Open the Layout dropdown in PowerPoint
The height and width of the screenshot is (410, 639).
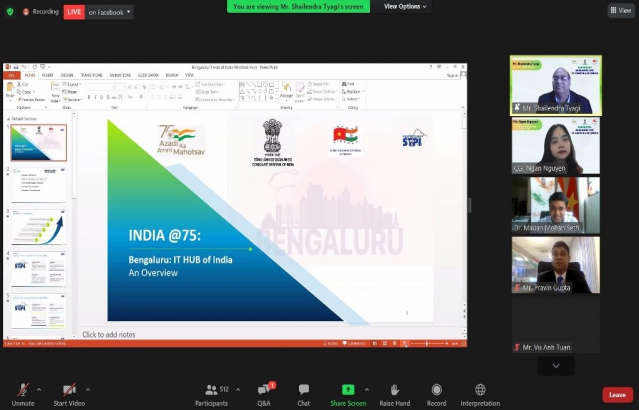(71, 84)
